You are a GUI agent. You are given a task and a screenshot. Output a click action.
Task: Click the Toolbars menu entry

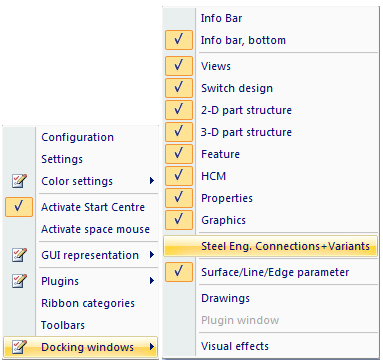click(x=63, y=325)
